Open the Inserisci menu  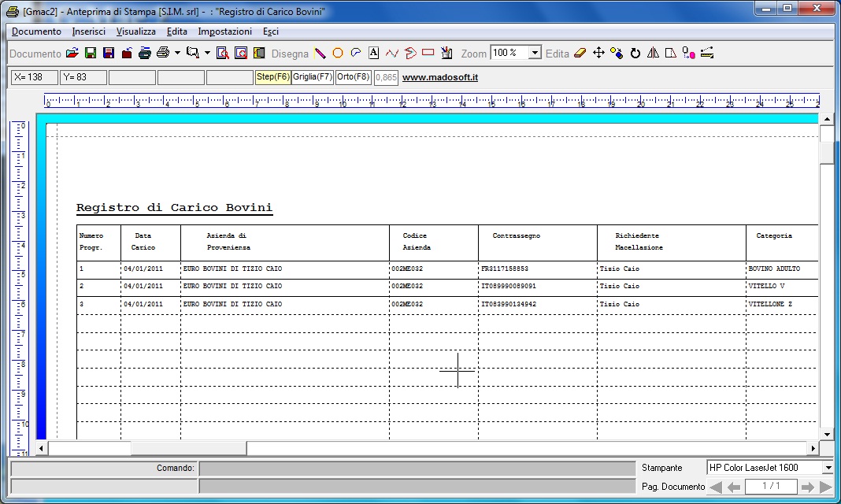pos(88,31)
